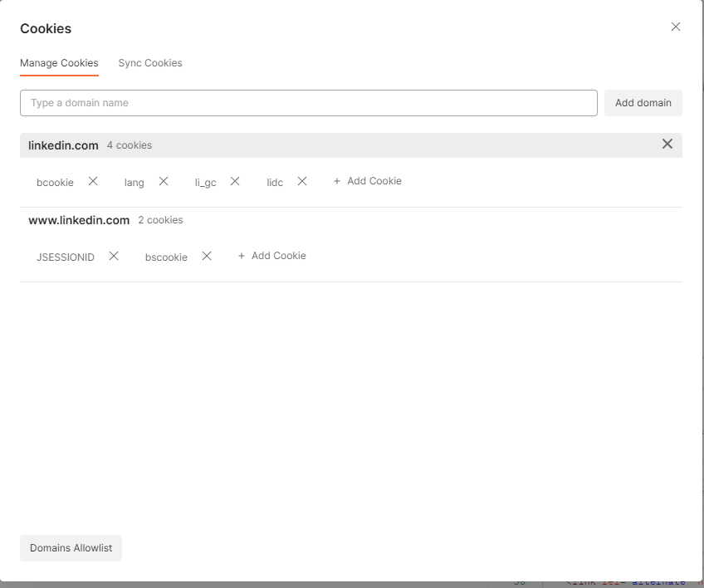Open the lidc cookie
Screen dimensions: 704x588
click(x=275, y=183)
